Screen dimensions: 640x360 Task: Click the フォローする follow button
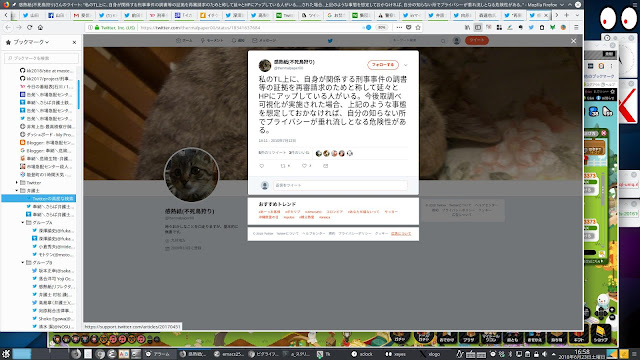pyautogui.click(x=383, y=65)
